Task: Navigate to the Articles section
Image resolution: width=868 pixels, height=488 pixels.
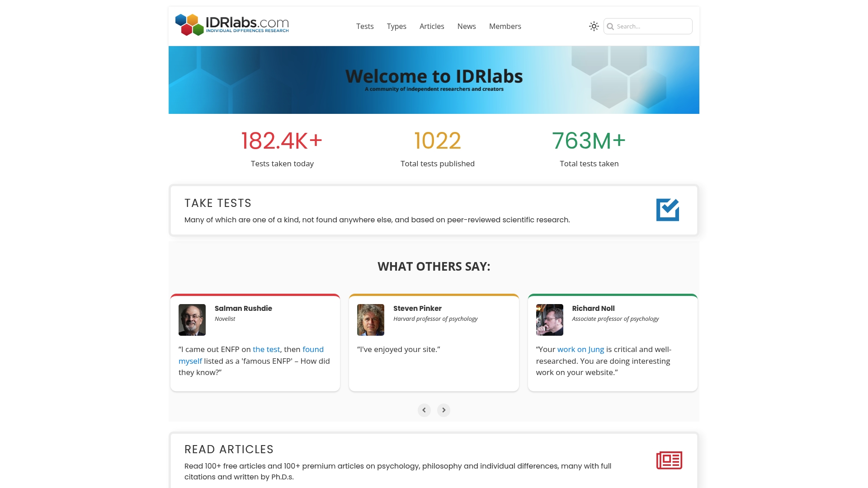Action: point(432,26)
